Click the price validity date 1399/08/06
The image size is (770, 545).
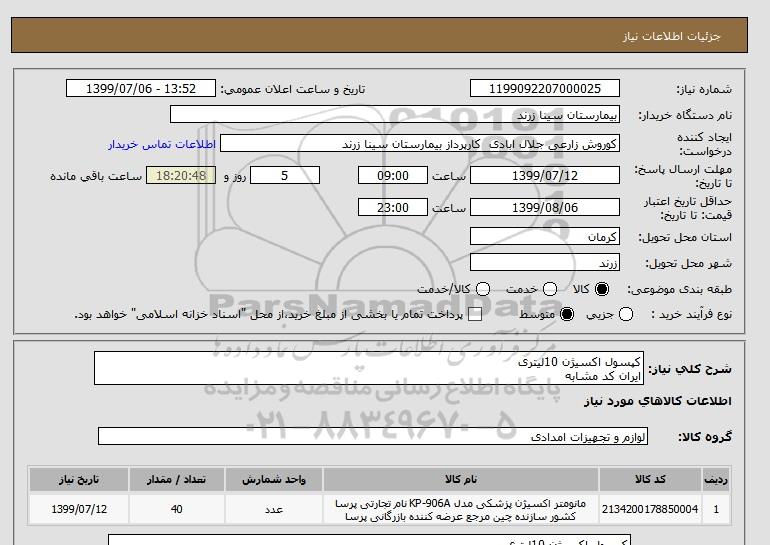545,208
